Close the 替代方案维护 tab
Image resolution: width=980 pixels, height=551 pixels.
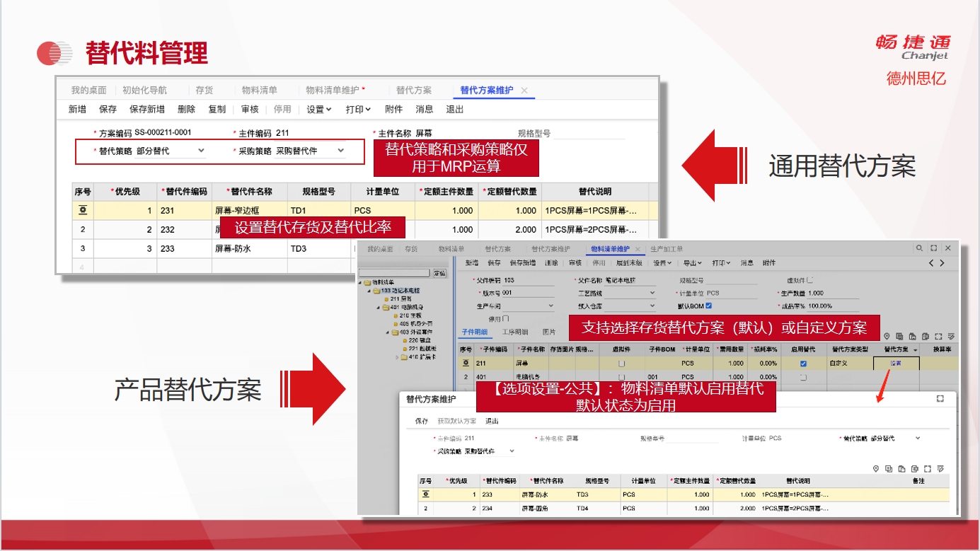click(x=524, y=91)
